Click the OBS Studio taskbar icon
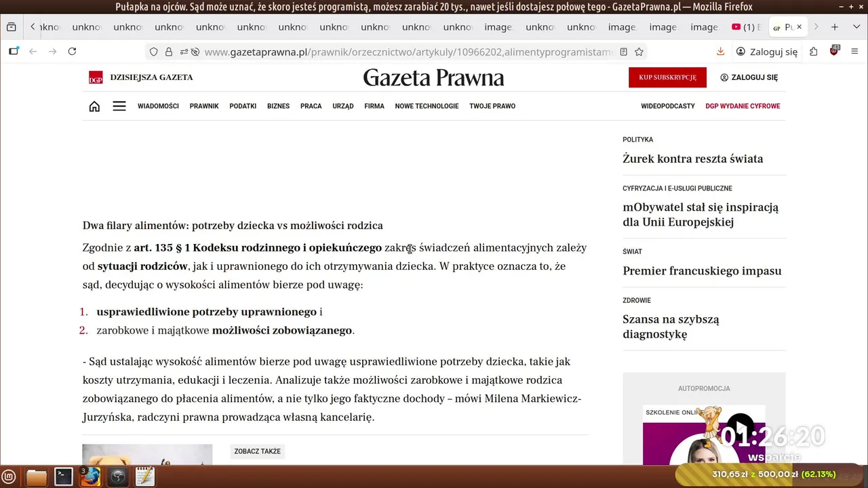The width and height of the screenshot is (868, 488). pyautogui.click(x=117, y=476)
